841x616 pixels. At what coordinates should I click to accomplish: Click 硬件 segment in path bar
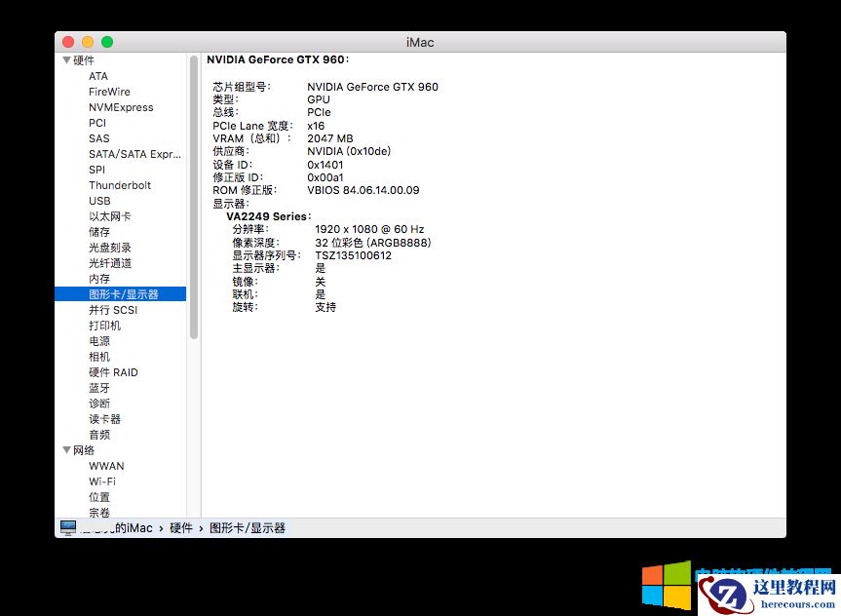click(180, 528)
